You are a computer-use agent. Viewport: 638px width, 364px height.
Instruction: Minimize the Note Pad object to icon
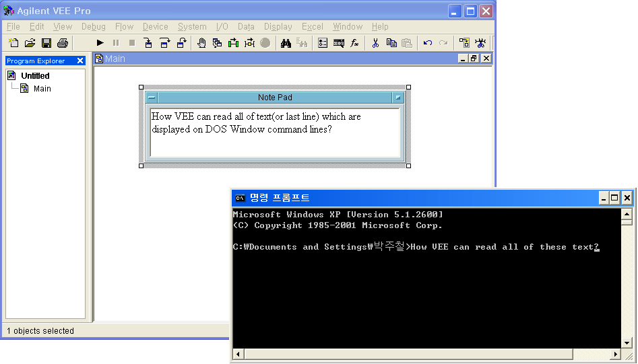tap(397, 98)
